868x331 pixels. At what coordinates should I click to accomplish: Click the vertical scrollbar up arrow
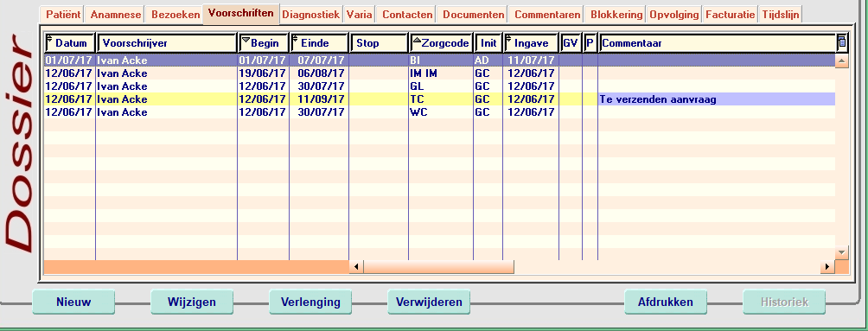coord(841,60)
